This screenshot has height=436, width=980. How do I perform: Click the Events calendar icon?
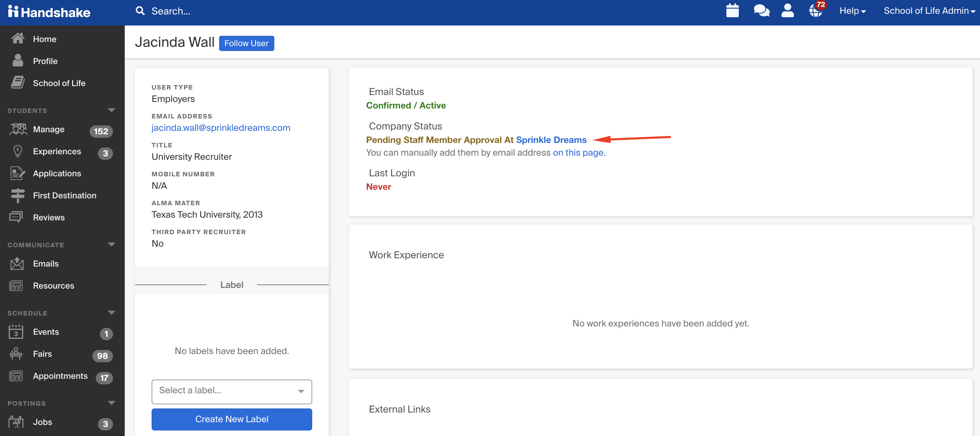tap(16, 331)
